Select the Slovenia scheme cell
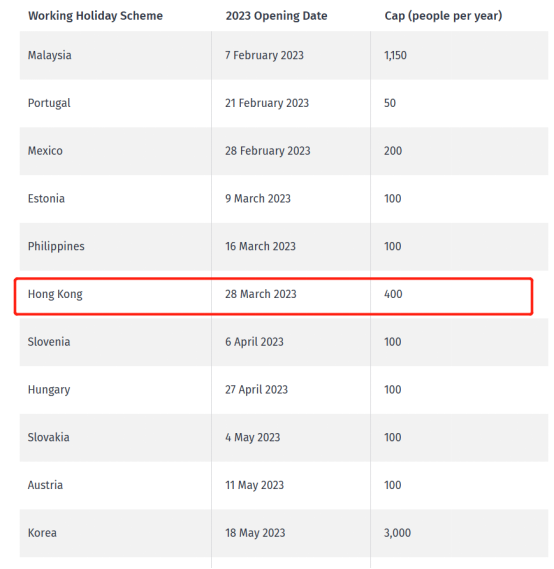The image size is (554, 569). [49, 342]
